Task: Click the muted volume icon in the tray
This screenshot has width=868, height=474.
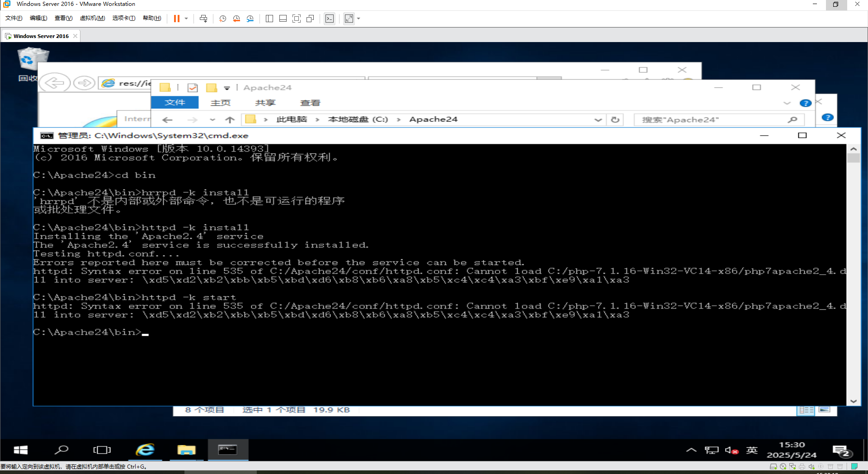Action: (731, 450)
